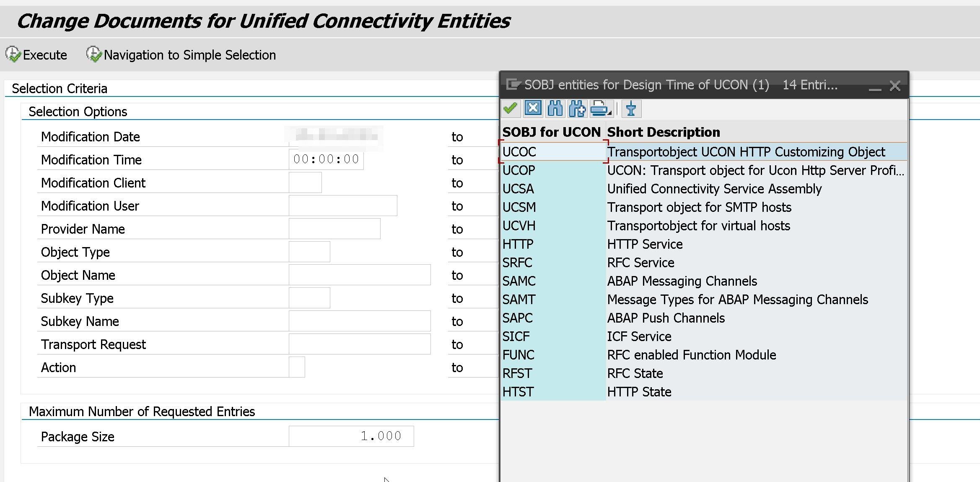Select the UCOC entry
The height and width of the screenshot is (482, 980).
(x=553, y=152)
